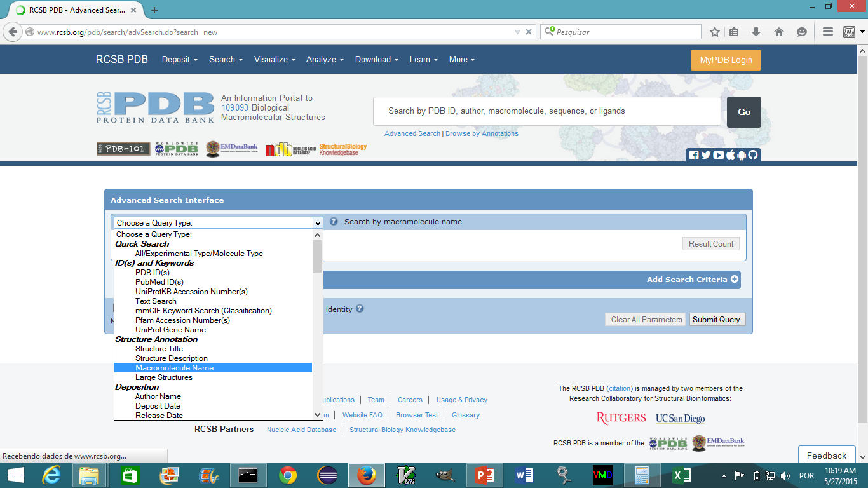This screenshot has width=868, height=488.
Task: Open the Feedback tab
Action: click(x=827, y=455)
